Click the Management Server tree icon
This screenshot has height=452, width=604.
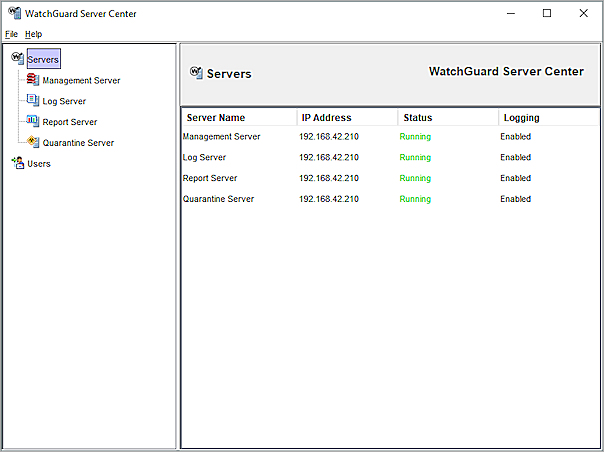(33, 80)
